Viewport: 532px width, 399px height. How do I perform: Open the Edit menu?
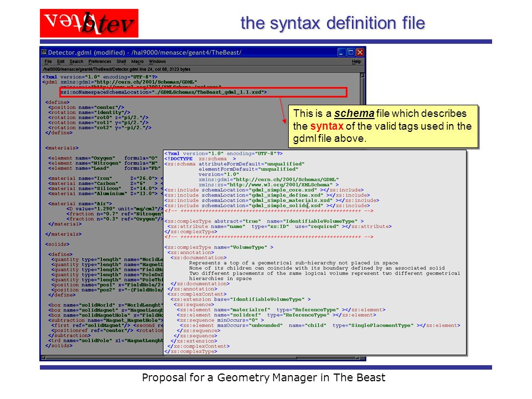(61, 62)
